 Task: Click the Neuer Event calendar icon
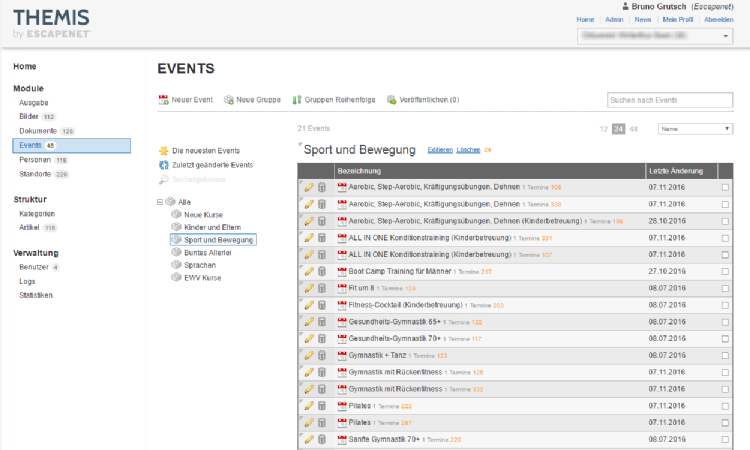[164, 100]
